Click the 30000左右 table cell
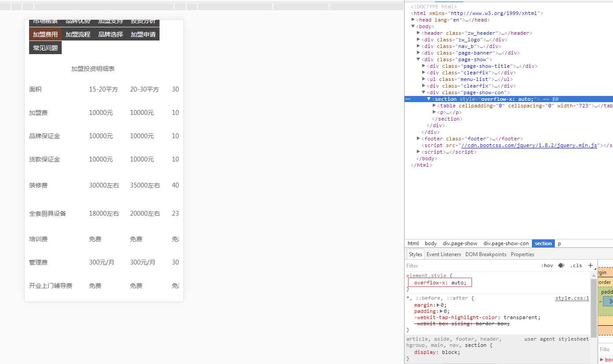Screen dimensions: 613x364 [104, 185]
